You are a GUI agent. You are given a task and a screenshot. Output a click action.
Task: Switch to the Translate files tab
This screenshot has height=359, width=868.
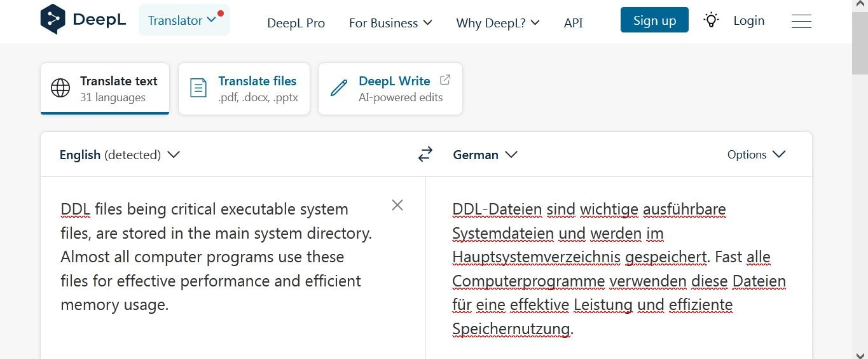click(244, 88)
